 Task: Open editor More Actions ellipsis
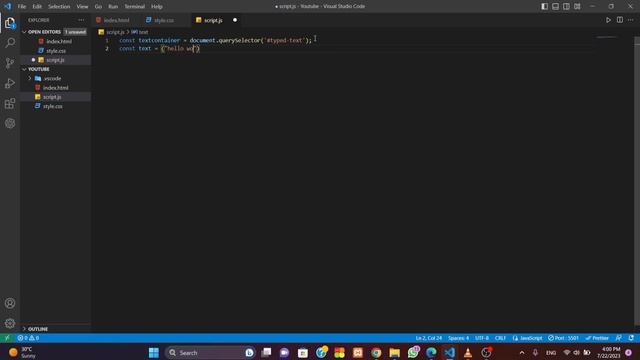tap(631, 20)
